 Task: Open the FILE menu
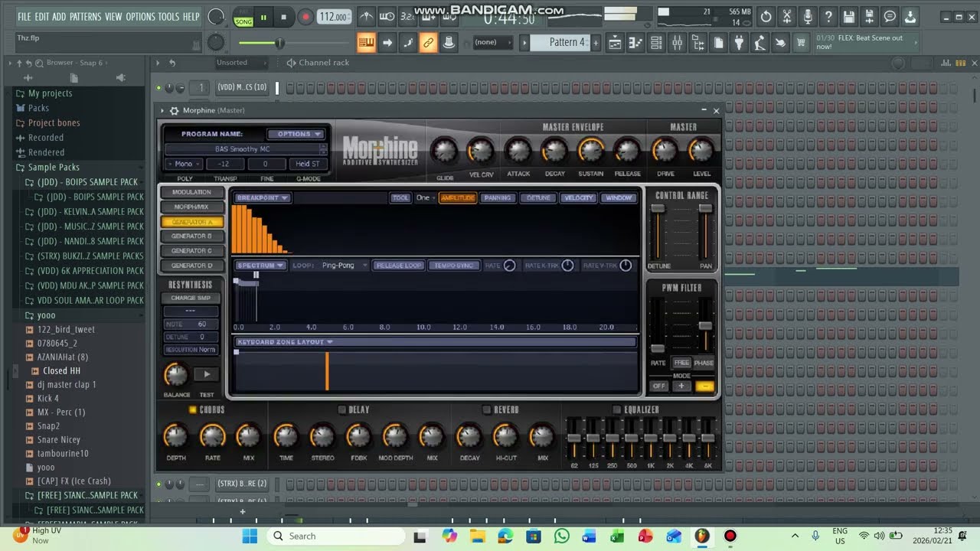click(24, 17)
